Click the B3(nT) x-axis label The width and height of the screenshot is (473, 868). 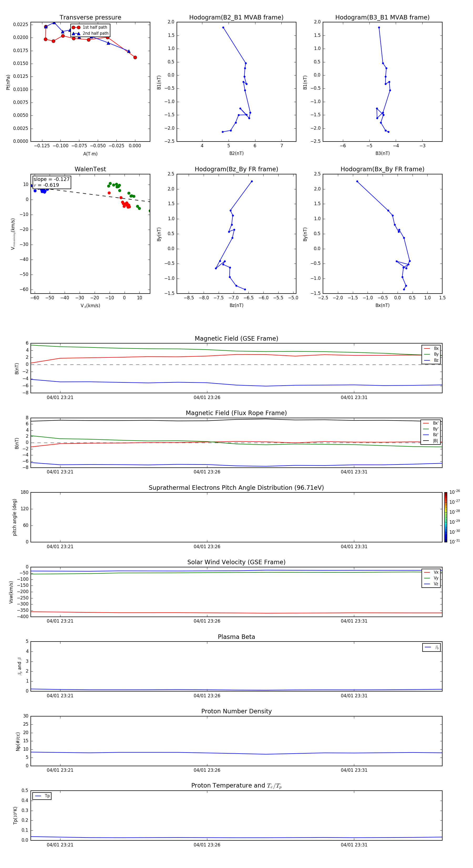pos(382,153)
